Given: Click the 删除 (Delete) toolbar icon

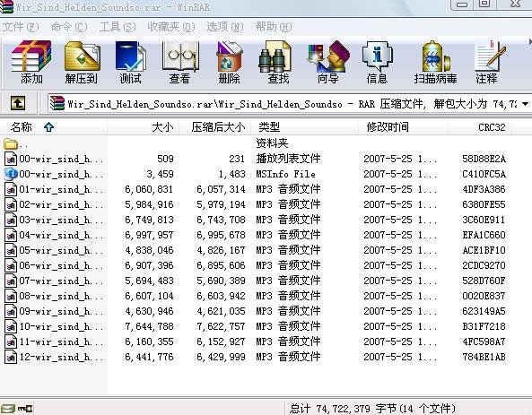Looking at the screenshot, I should (229, 62).
